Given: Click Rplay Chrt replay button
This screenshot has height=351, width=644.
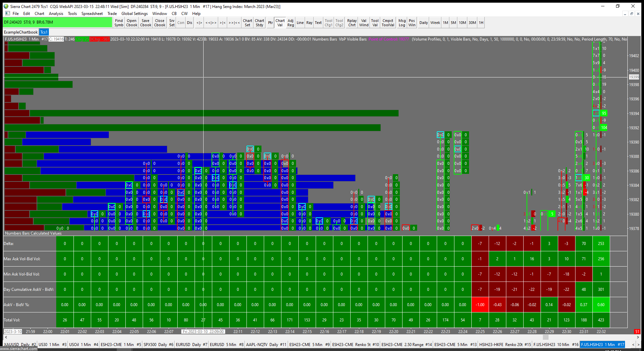Looking at the screenshot, I should pos(352,23).
